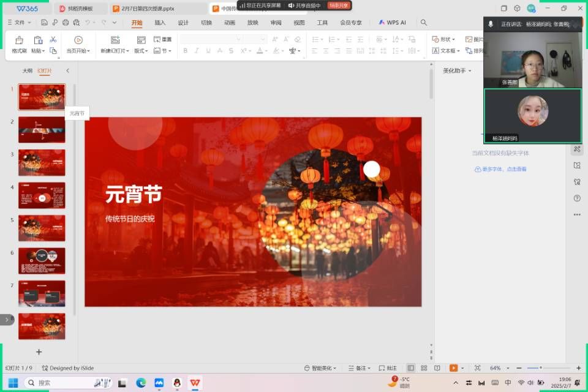Click the 更多字体，点击查看 link
The height and width of the screenshot is (392, 588).
[500, 169]
